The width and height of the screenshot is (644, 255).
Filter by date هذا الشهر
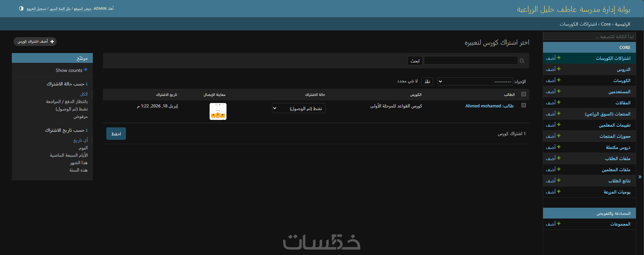tap(79, 163)
